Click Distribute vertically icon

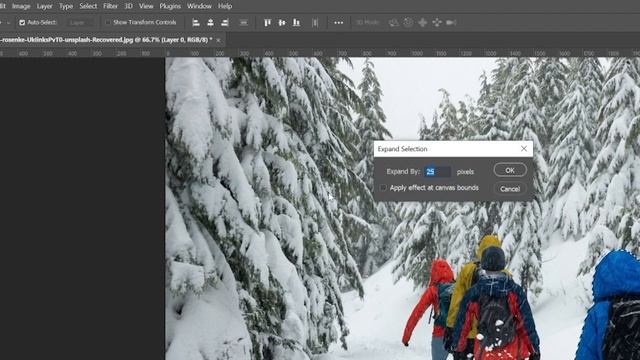click(x=244, y=22)
